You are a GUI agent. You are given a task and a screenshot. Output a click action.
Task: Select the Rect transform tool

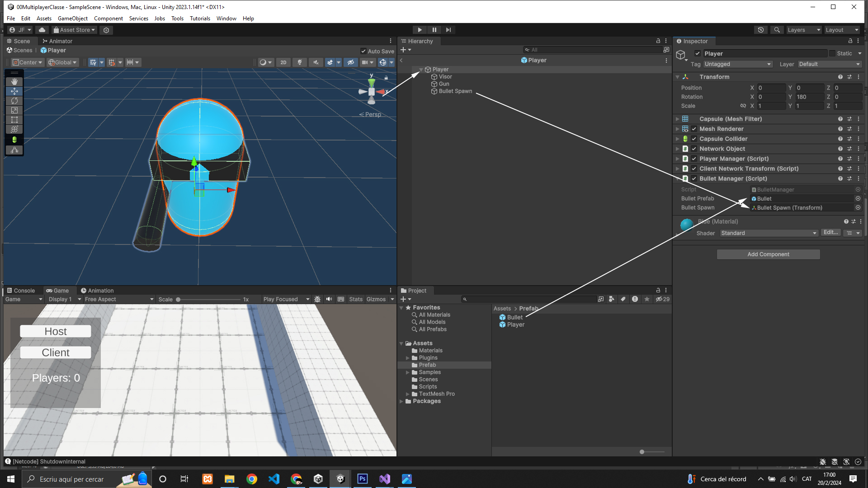pos(14,120)
